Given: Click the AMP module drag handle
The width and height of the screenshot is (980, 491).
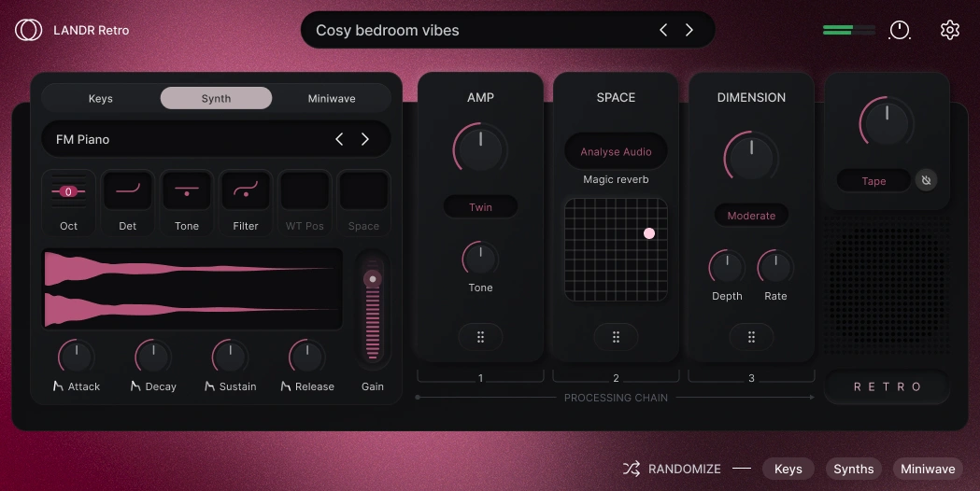Looking at the screenshot, I should (480, 337).
